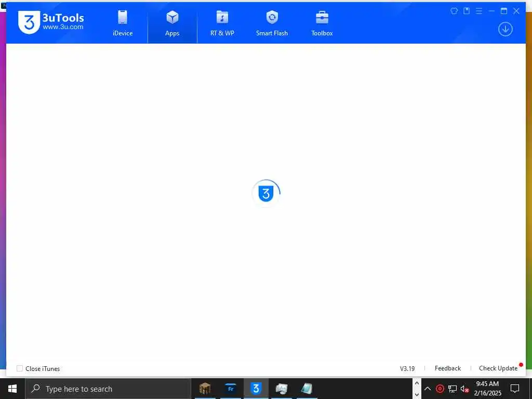Open network status tray icon
This screenshot has height=399, width=532.
tap(453, 389)
